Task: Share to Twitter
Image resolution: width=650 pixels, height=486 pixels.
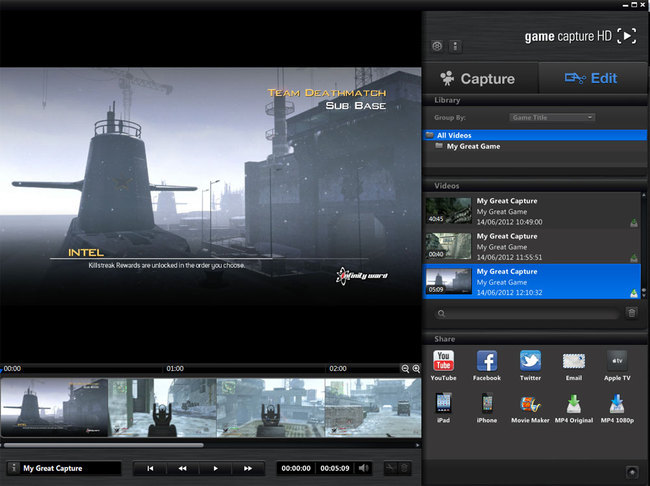Action: click(530, 365)
